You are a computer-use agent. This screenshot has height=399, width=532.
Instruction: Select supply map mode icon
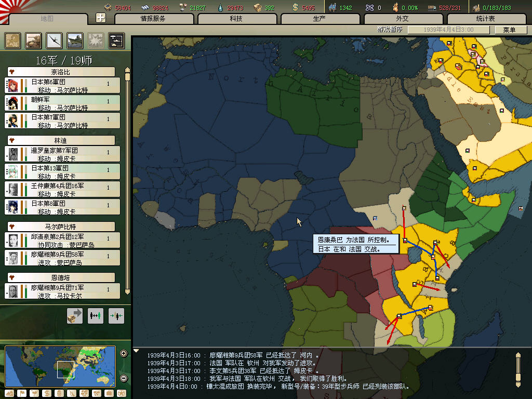[72, 394]
